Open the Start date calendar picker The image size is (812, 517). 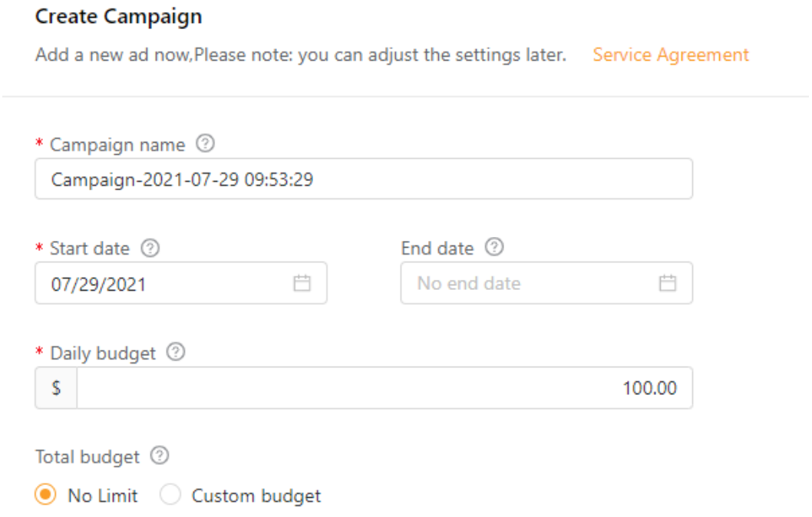click(x=302, y=283)
